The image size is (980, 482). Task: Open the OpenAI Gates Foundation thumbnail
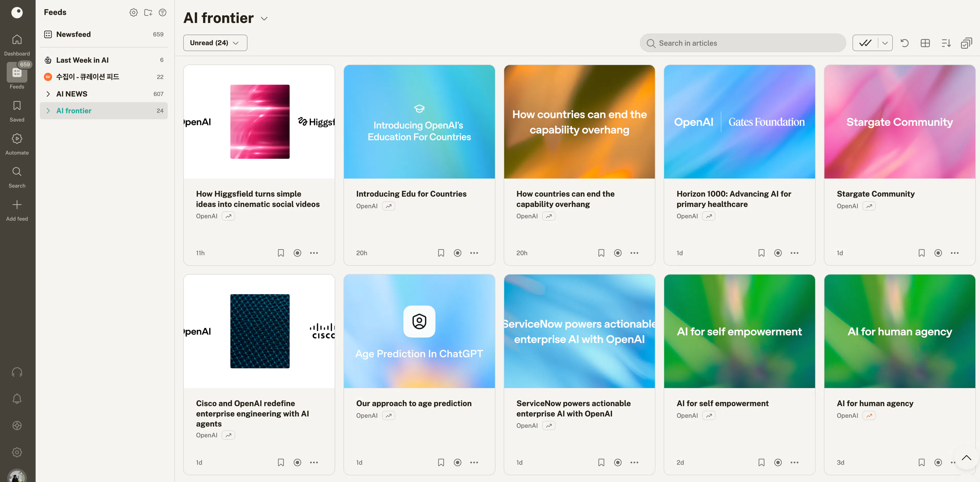coord(739,122)
